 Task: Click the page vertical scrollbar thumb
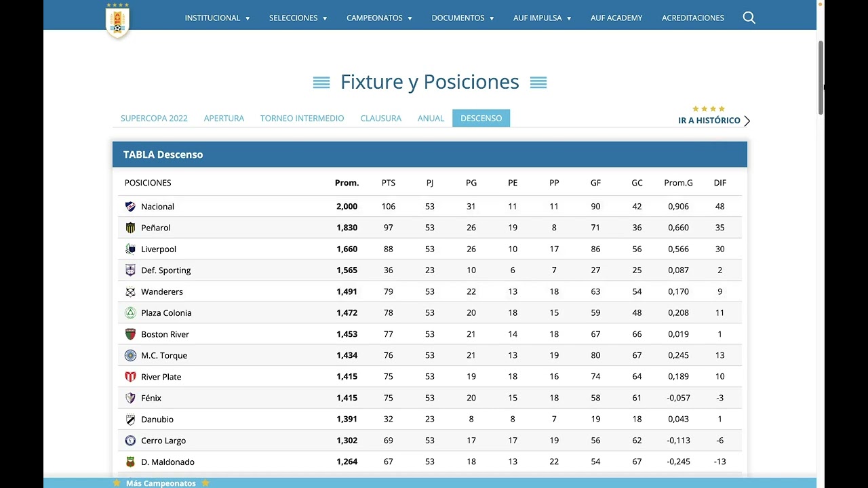(x=821, y=77)
